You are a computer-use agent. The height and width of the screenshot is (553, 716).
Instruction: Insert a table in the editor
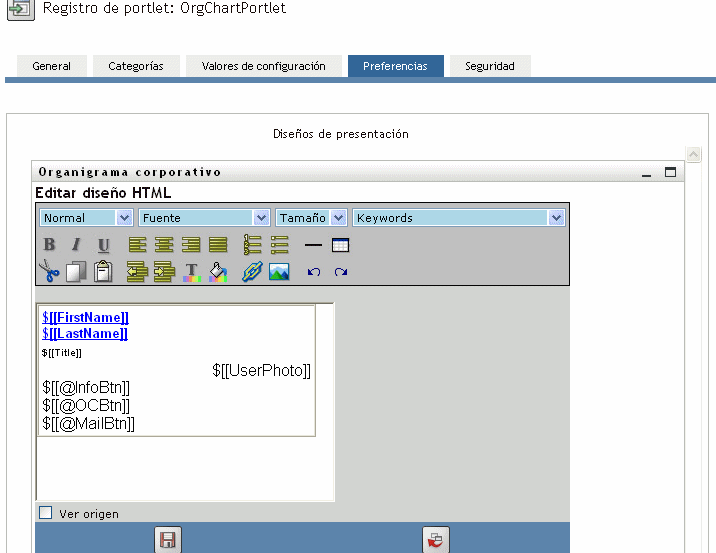point(341,245)
